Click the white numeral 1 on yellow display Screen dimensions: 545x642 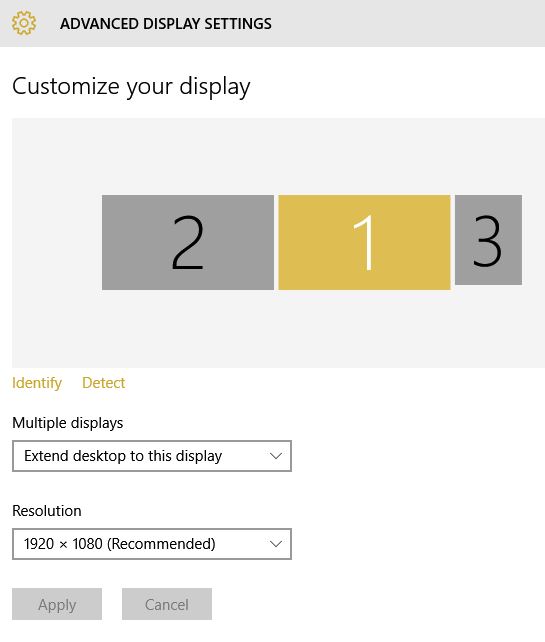364,242
